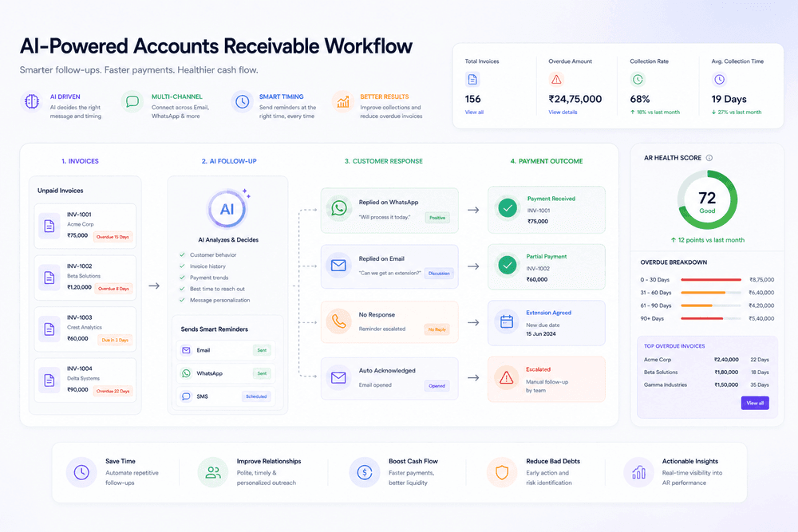Click the 0 - 30 Days overdue bar
Image resolution: width=798 pixels, height=532 pixels.
tap(711, 280)
